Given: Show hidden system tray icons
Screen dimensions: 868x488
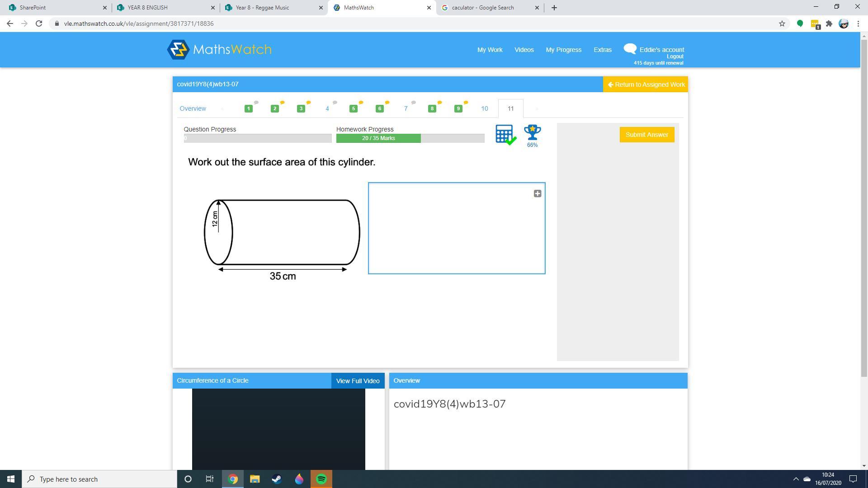Looking at the screenshot, I should [796, 479].
